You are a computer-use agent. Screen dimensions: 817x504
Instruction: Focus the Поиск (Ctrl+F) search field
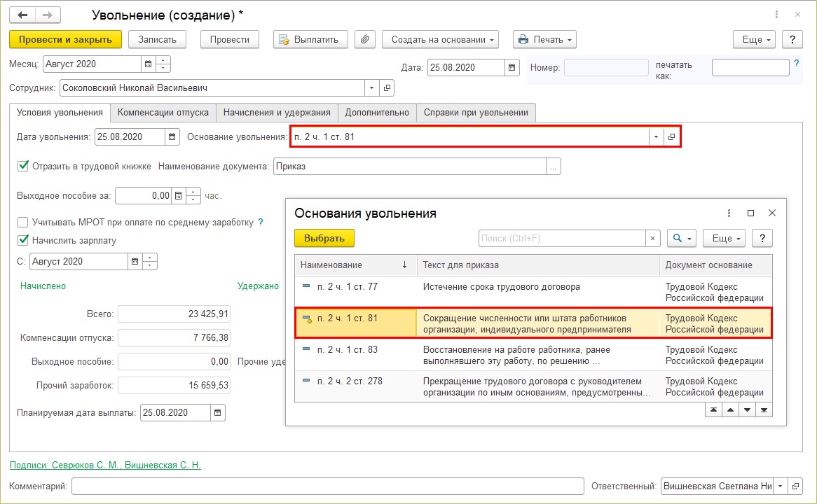(x=562, y=239)
